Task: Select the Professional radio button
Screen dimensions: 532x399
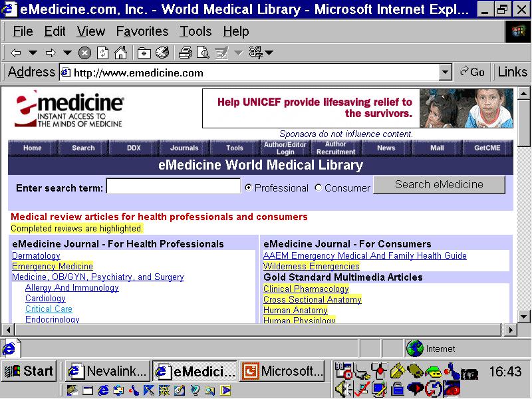Action: pyautogui.click(x=249, y=188)
